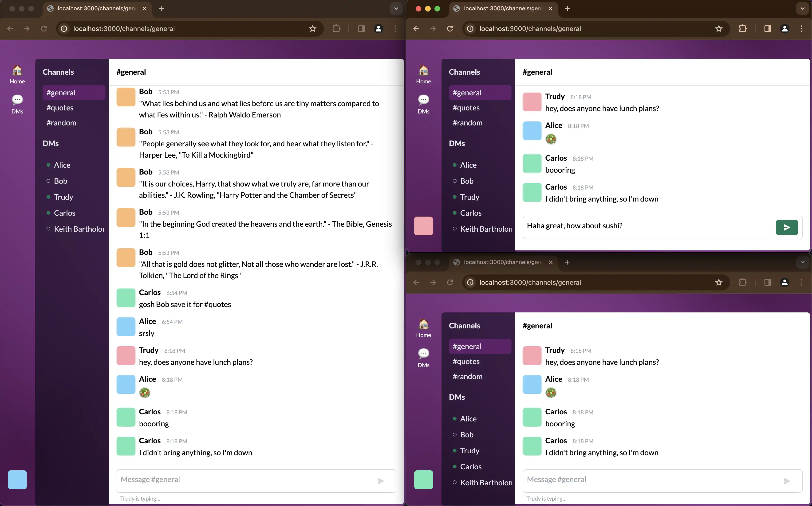This screenshot has height=506, width=812.
Task: Open Chrome profile icon in top-right window
Action: (x=784, y=28)
